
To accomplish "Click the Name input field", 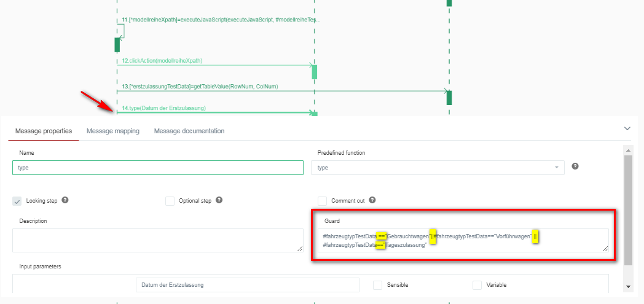I will tap(158, 168).
